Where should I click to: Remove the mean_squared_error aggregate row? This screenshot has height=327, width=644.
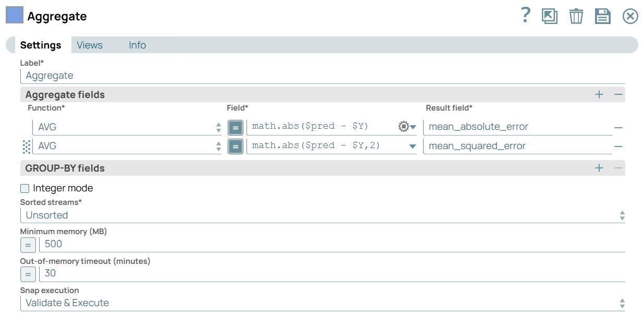pyautogui.click(x=618, y=146)
